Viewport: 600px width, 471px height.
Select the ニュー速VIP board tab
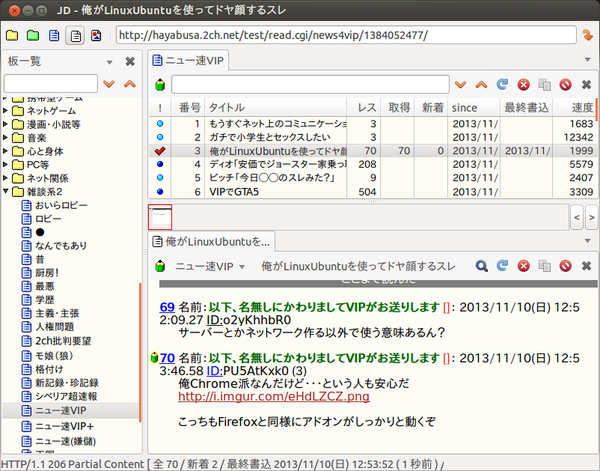point(188,60)
